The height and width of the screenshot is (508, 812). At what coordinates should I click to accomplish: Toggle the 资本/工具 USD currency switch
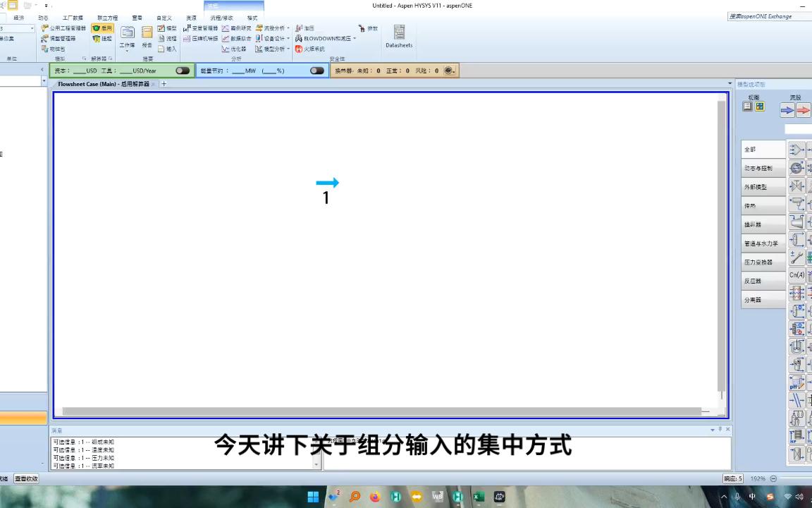(182, 71)
